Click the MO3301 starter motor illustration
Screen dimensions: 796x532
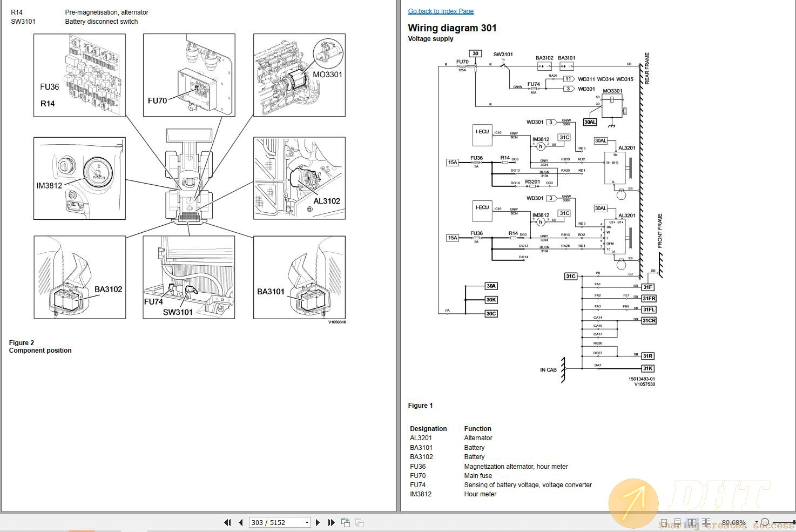pos(299,75)
